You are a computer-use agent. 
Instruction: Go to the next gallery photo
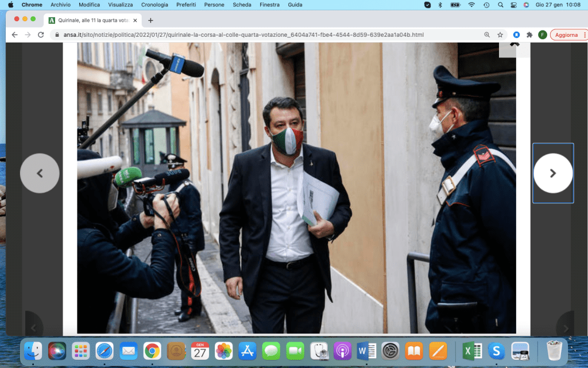click(x=552, y=173)
